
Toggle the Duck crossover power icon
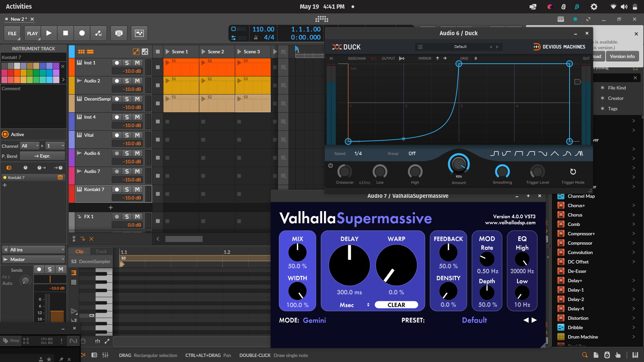[x=330, y=166]
